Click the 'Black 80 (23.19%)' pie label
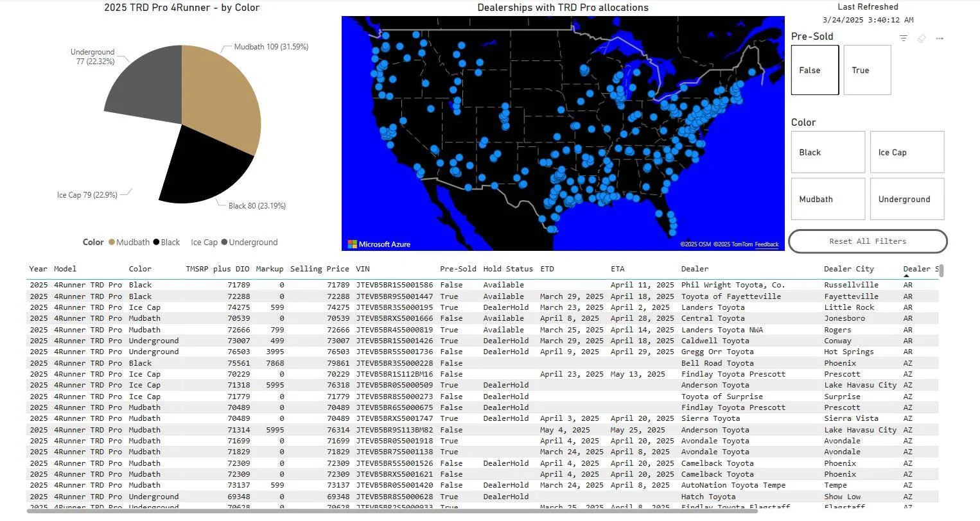 coord(257,206)
